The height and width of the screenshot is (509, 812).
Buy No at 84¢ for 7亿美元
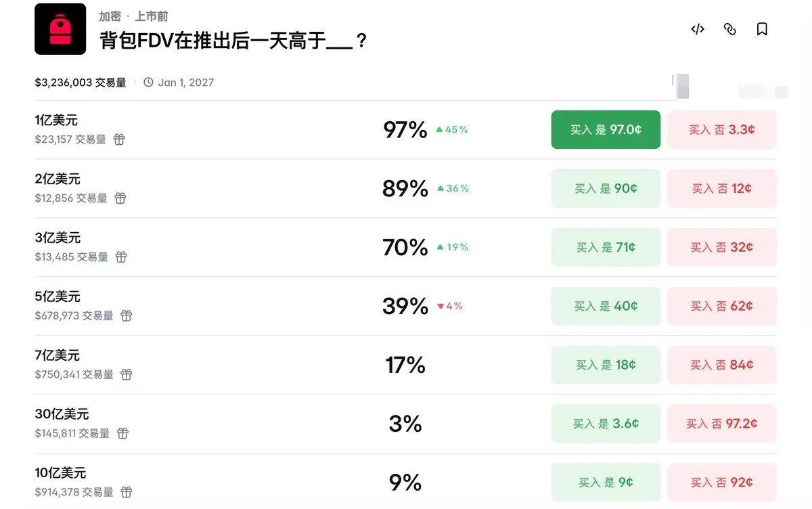click(x=721, y=365)
